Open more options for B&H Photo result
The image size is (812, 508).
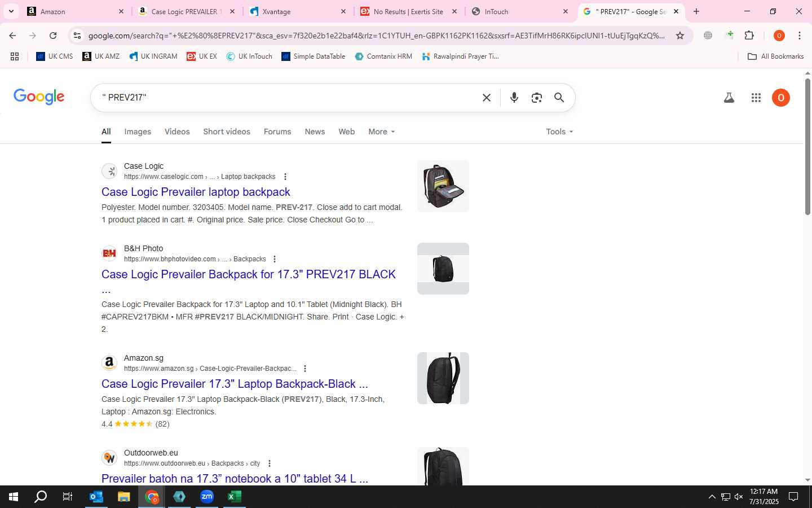275,259
